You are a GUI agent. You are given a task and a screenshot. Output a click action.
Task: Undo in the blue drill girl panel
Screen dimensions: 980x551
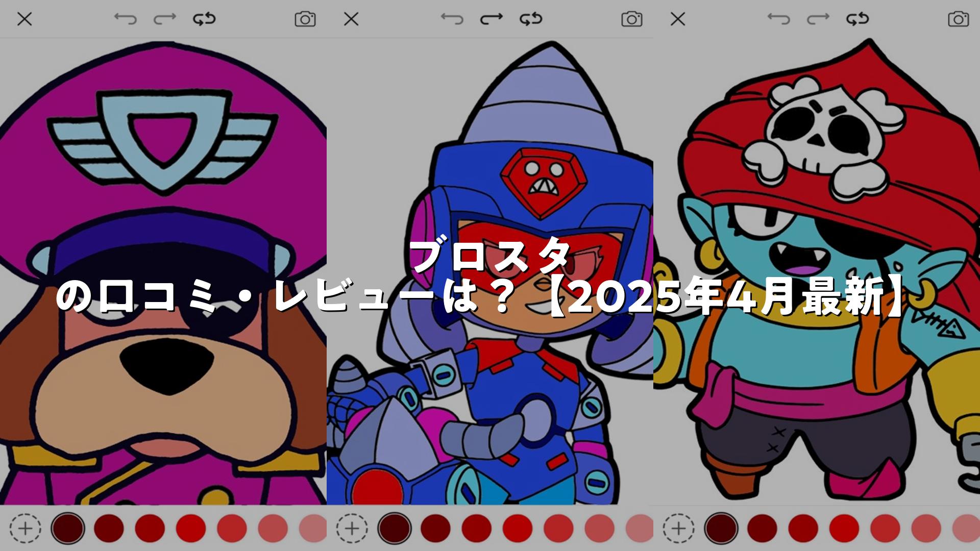click(x=452, y=19)
